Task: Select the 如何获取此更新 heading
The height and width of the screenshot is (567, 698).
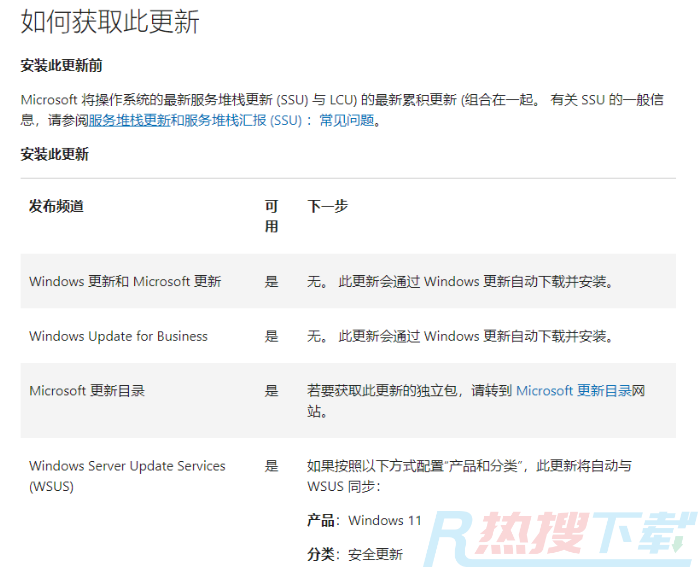Action: pos(110,22)
